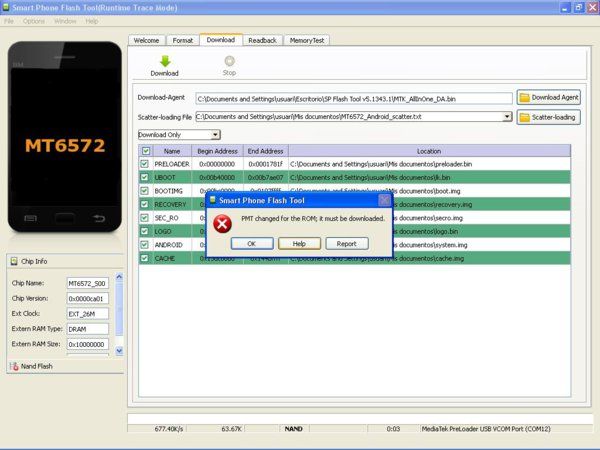The width and height of the screenshot is (600, 450).
Task: Uncheck the SEC_RO row checkbox
Action: pos(144,218)
